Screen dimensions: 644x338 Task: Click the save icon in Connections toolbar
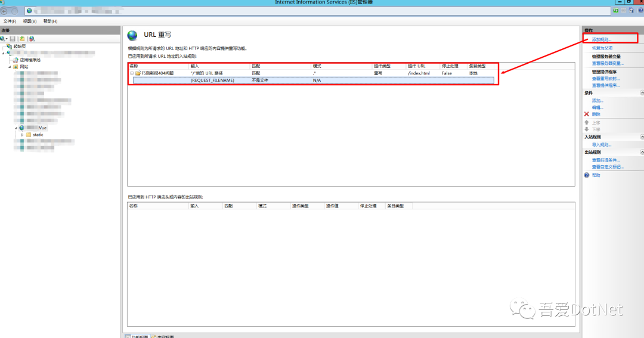(13, 39)
